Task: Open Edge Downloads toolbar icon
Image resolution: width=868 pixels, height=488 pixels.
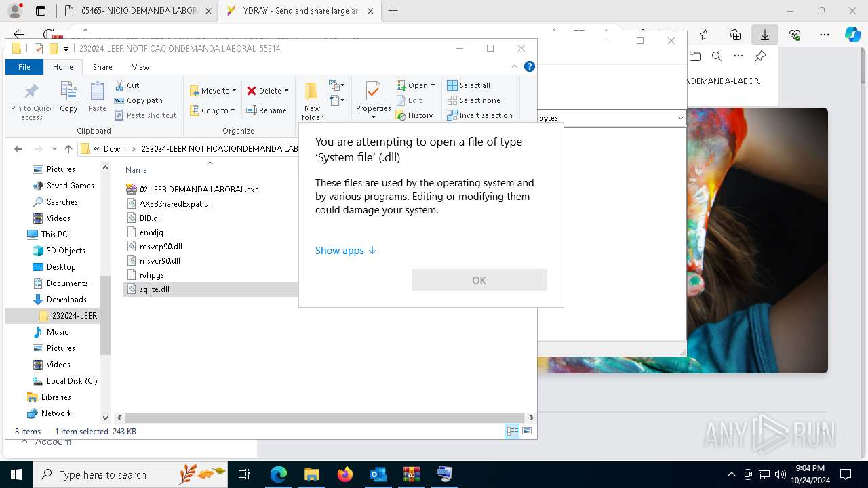Action: pyautogui.click(x=765, y=35)
